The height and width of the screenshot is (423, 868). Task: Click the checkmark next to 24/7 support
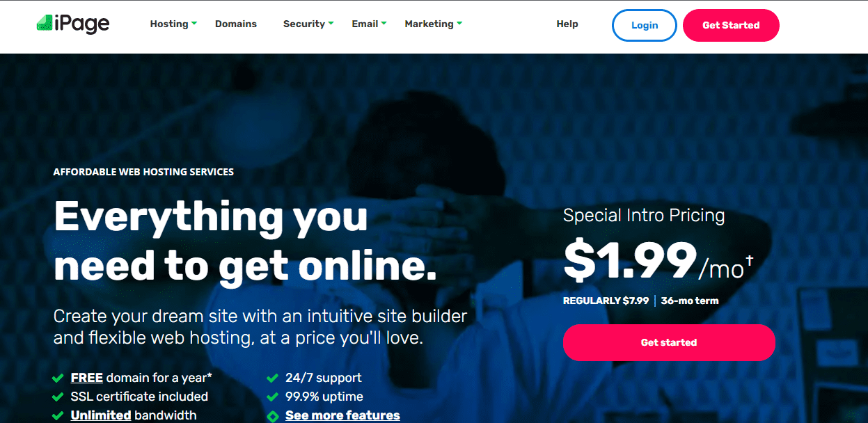tap(273, 378)
